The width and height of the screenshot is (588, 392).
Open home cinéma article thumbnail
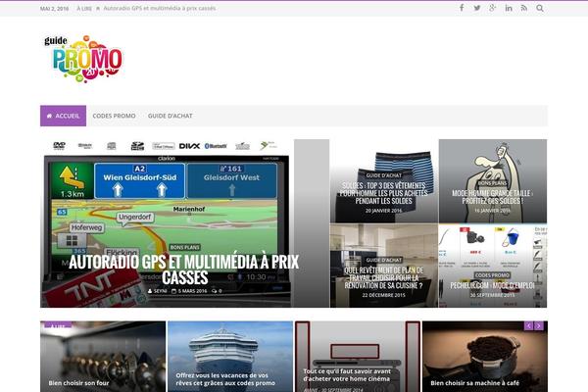pos(358,357)
